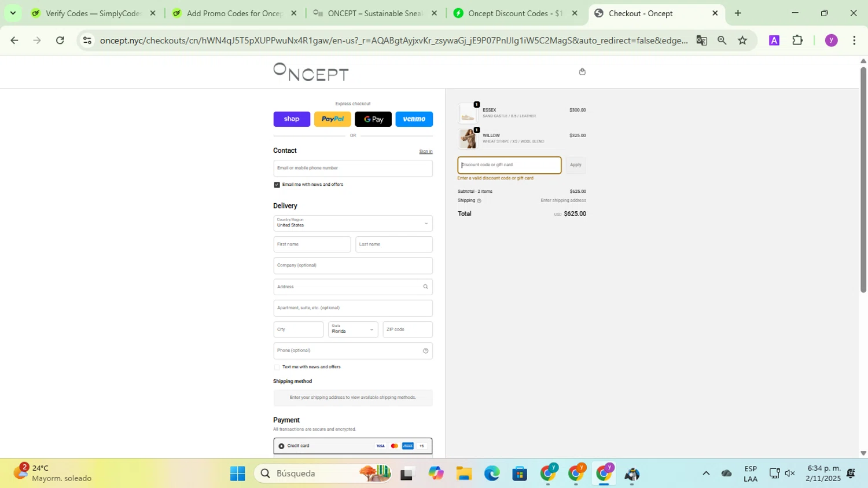Switch to the Oncept Discount Codes tab

coord(515,13)
